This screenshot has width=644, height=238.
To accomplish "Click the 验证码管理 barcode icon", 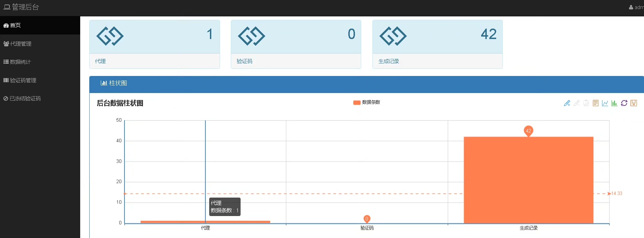I will click(x=6, y=80).
